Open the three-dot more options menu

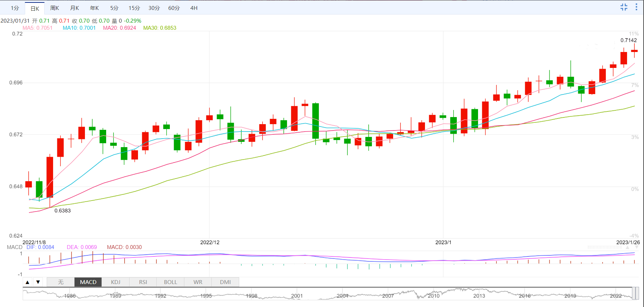(636, 7)
